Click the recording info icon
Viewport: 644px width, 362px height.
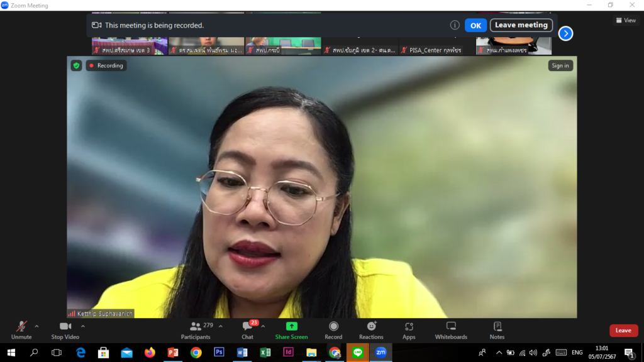pos(455,25)
